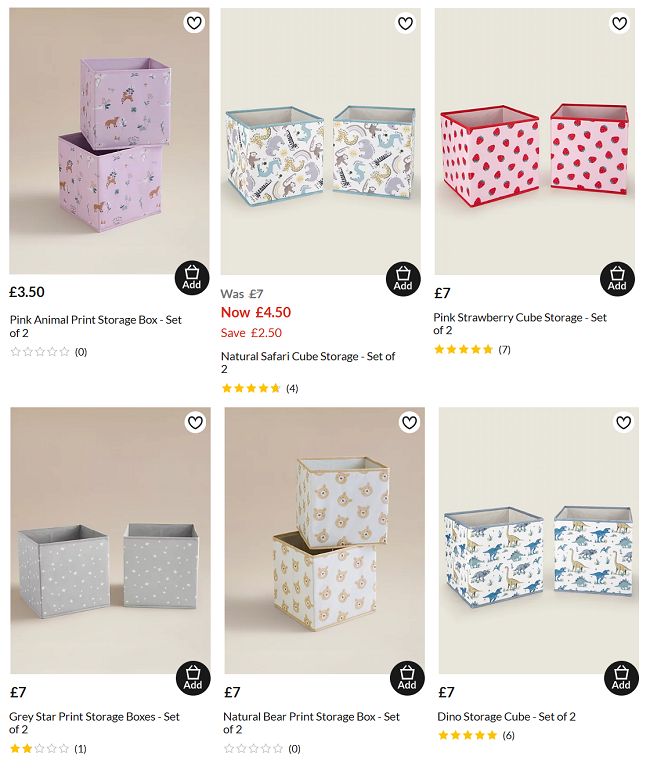Open star rating for Natural Safari Cube Storage

point(251,388)
